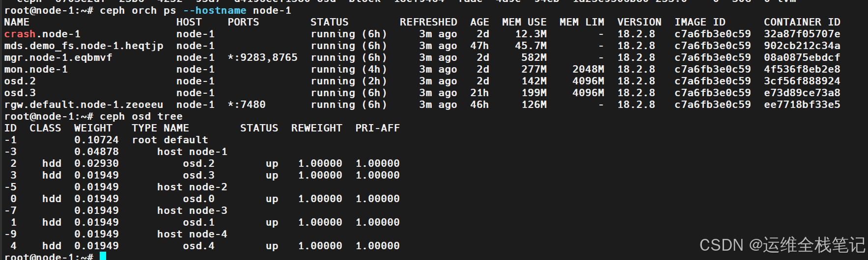Click the IMAGE ID column header

(700, 22)
